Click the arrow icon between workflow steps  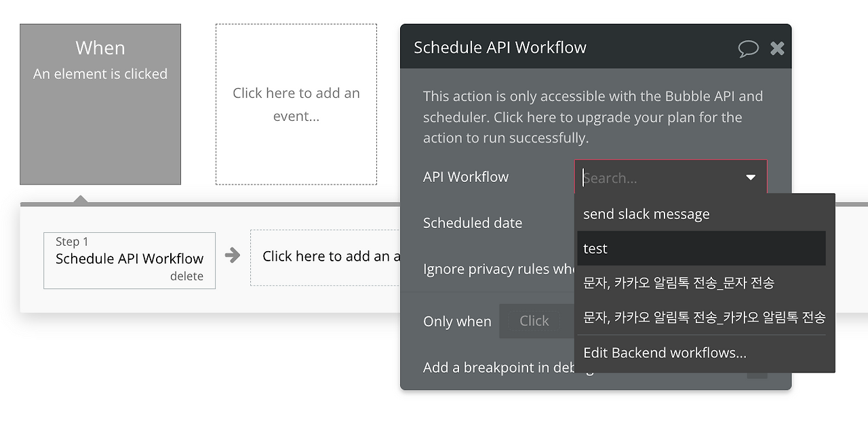click(233, 255)
